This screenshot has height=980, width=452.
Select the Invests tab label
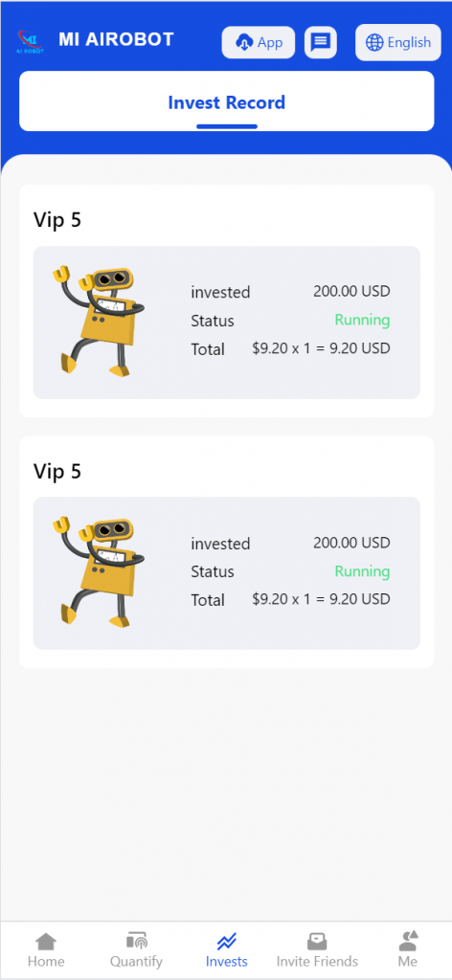[226, 961]
